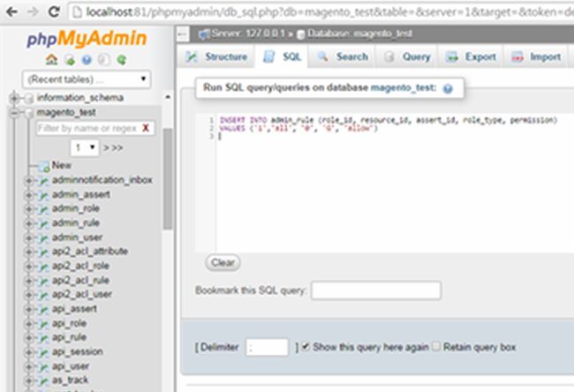The width and height of the screenshot is (574, 392).
Task: Click the phpMyAdmin logo
Action: click(x=87, y=39)
